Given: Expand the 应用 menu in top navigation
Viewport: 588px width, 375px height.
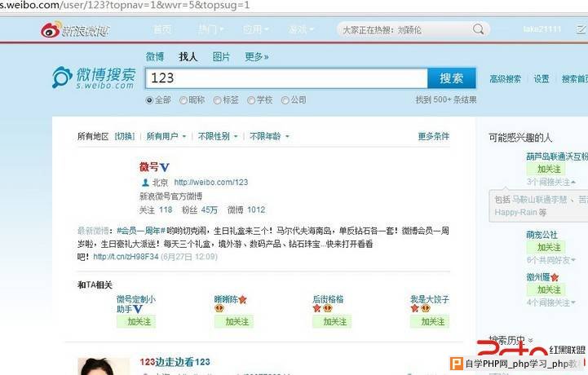Looking at the screenshot, I should (256, 29).
